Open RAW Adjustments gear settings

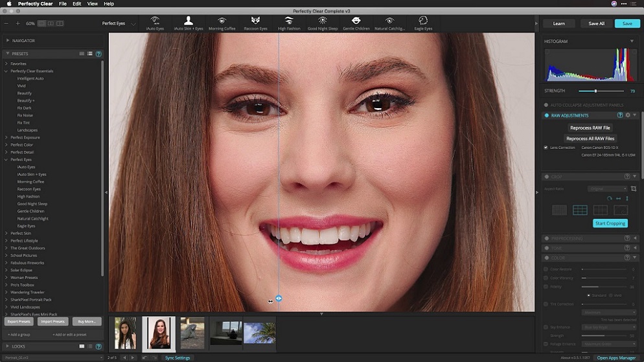pyautogui.click(x=628, y=115)
